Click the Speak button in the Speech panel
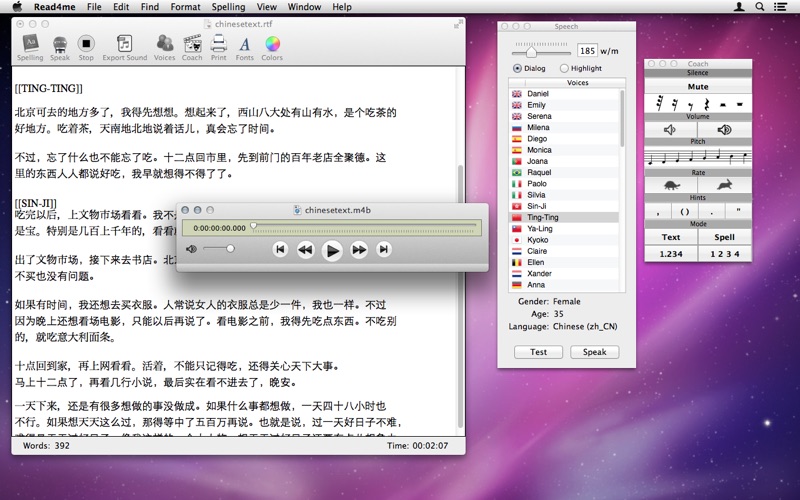Image resolution: width=800 pixels, height=500 pixels. [x=594, y=352]
